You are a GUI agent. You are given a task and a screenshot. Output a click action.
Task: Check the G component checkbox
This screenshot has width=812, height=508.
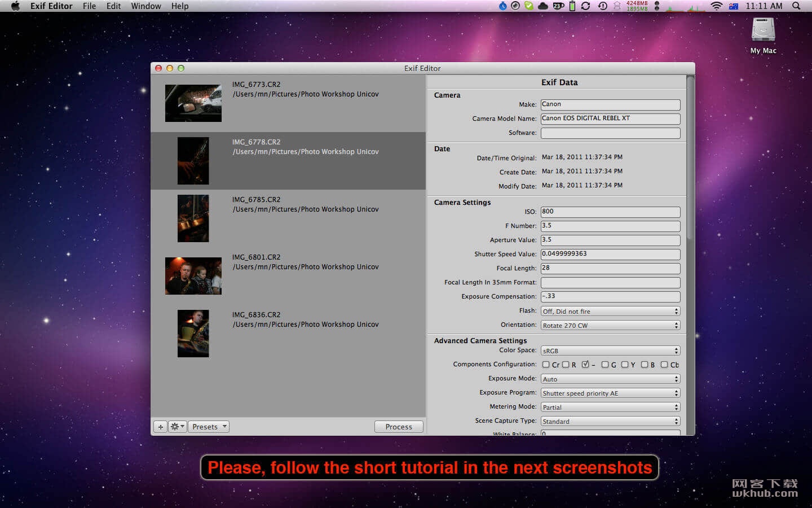pyautogui.click(x=605, y=365)
